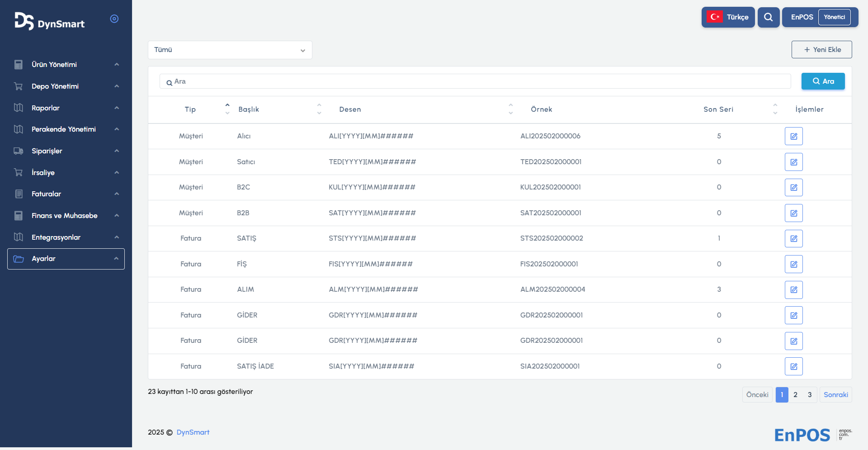Toggle the sidebar pin circle icon
This screenshot has height=450, width=868.
tap(114, 19)
